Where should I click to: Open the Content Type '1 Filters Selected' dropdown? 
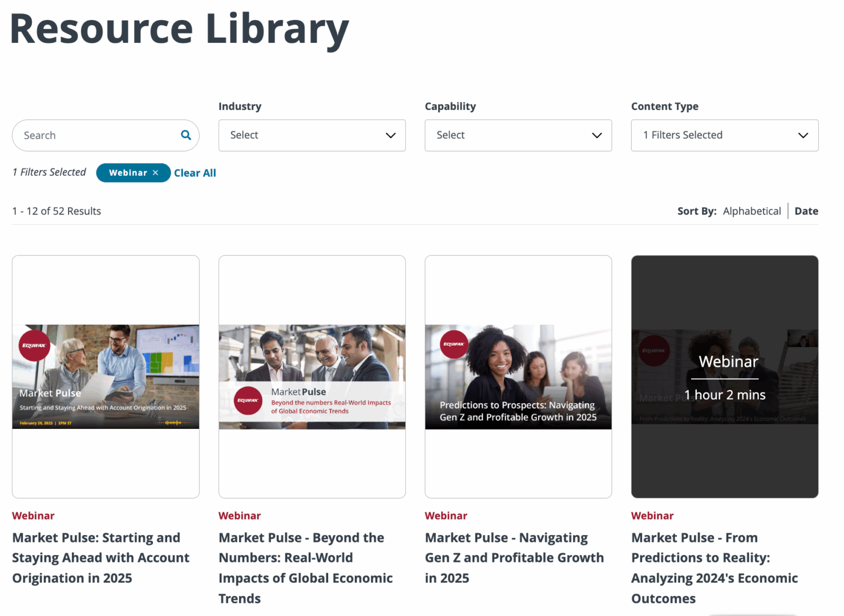point(724,135)
